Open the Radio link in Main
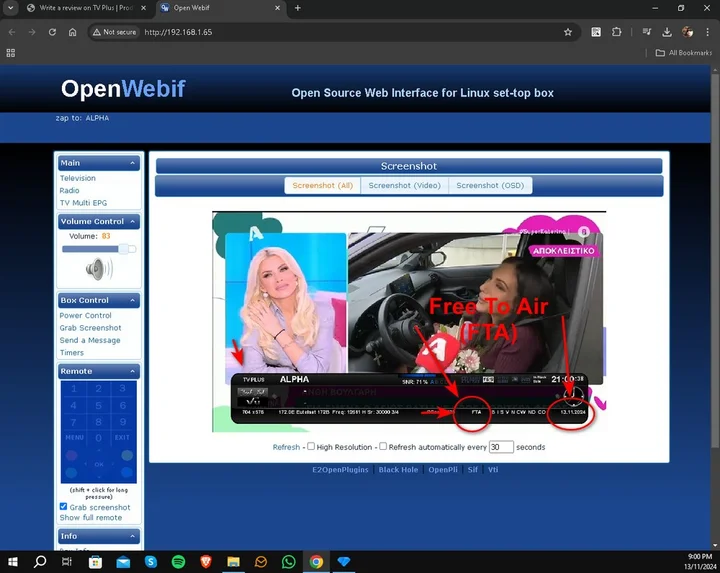Screen dimensions: 720x573 (69, 191)
